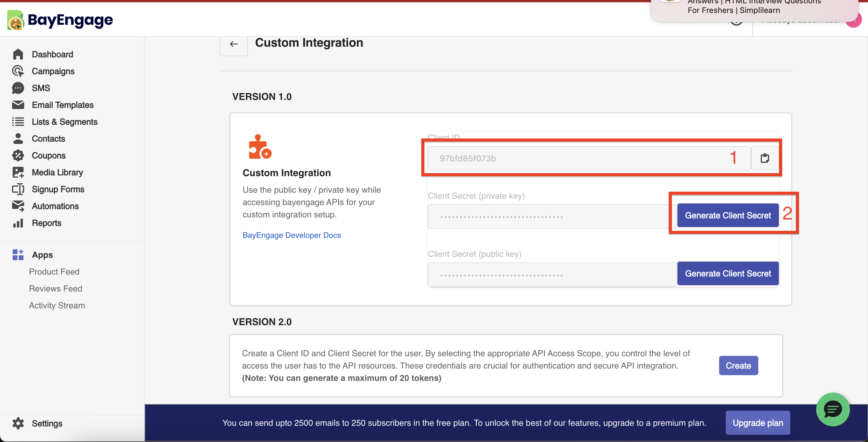Screen dimensions: 868x442
Task: Generate the public key Client Secret
Action: point(728,273)
